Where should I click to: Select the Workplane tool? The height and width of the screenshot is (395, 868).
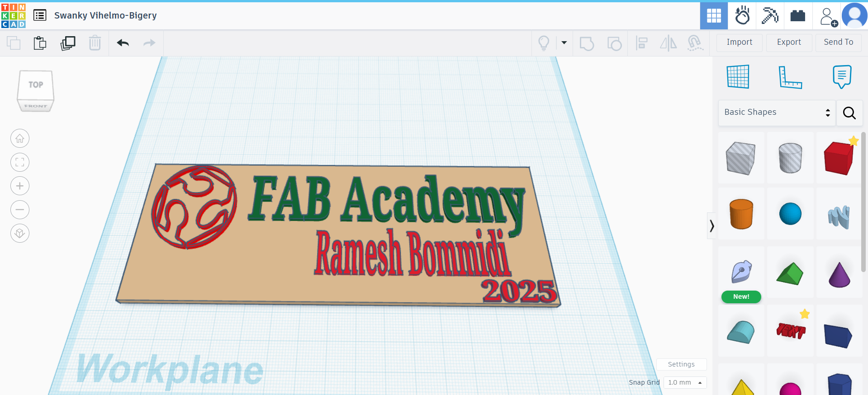point(738,76)
